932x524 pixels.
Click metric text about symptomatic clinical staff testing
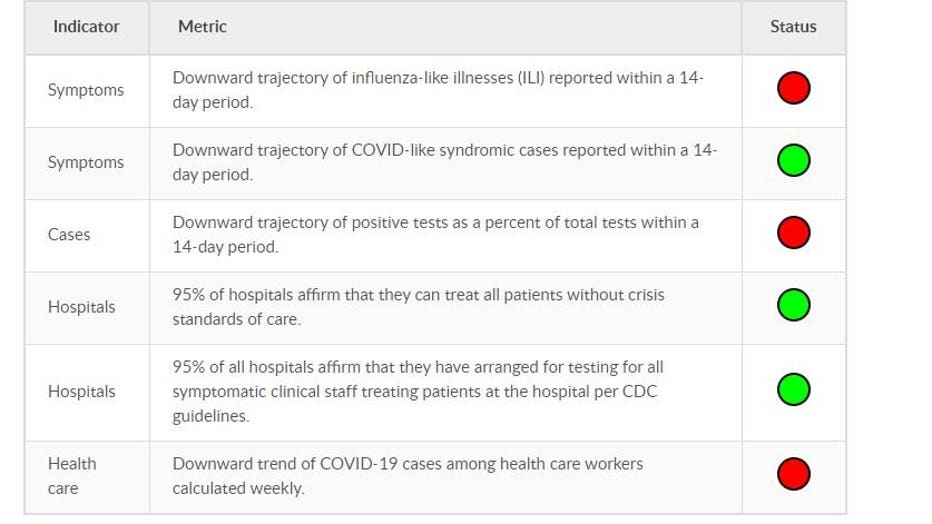pyautogui.click(x=418, y=392)
